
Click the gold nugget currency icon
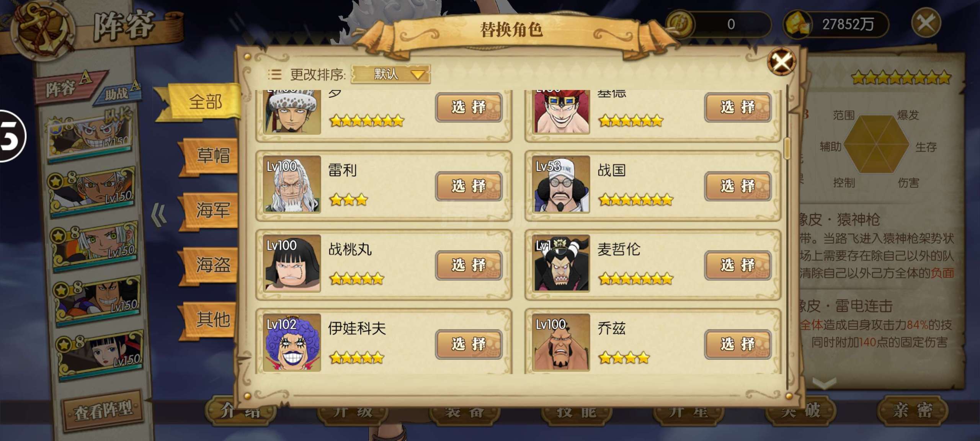click(797, 24)
